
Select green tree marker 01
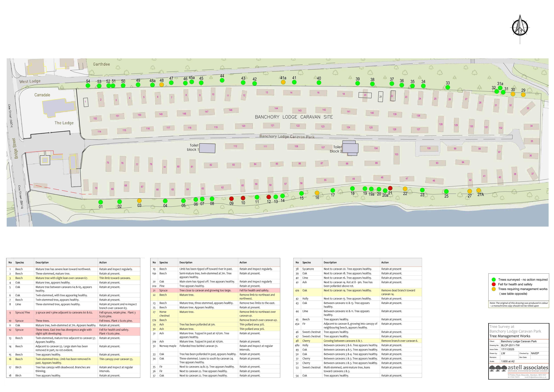[x=101, y=202]
